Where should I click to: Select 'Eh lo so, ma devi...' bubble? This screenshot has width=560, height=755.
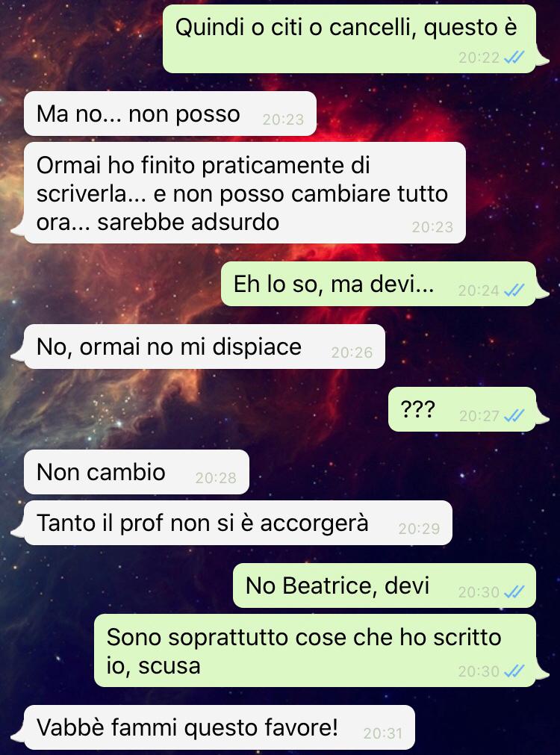pos(379,284)
